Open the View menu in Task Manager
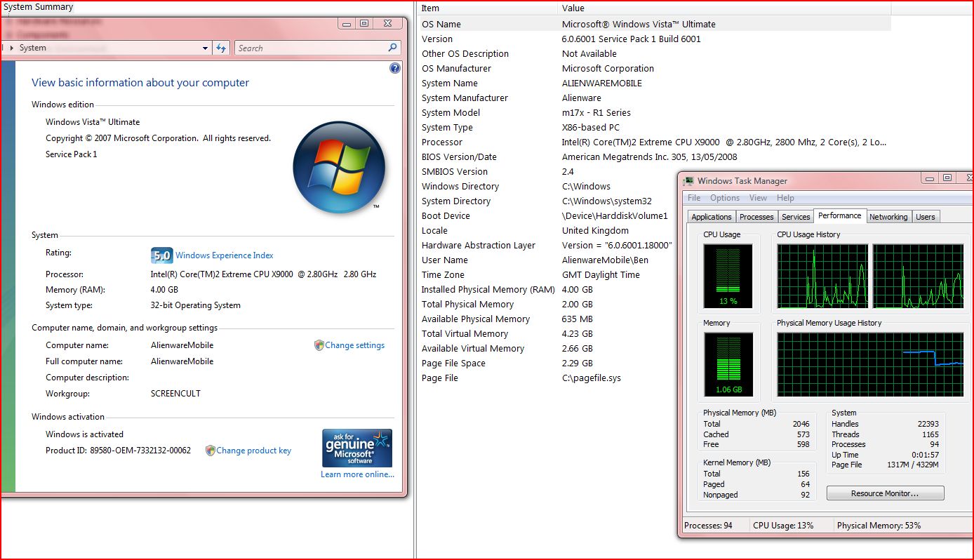Viewport: 974px width, 560px height. (x=759, y=198)
